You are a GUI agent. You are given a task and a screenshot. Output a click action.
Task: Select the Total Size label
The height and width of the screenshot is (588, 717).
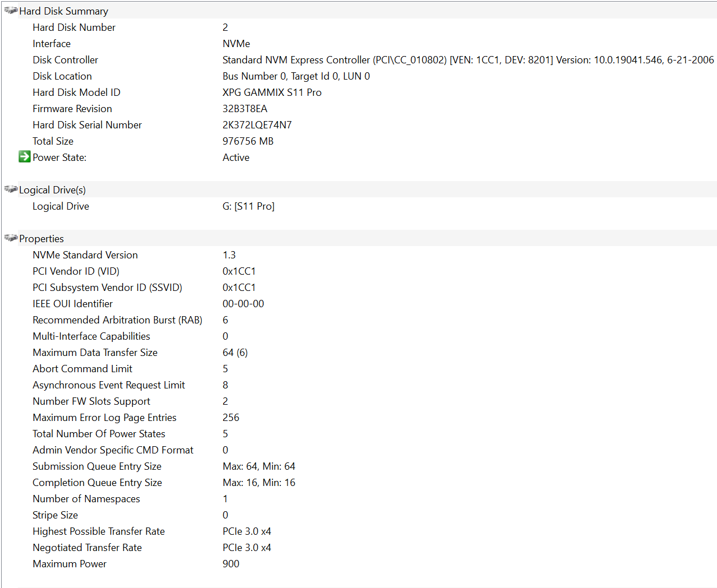[x=53, y=141]
